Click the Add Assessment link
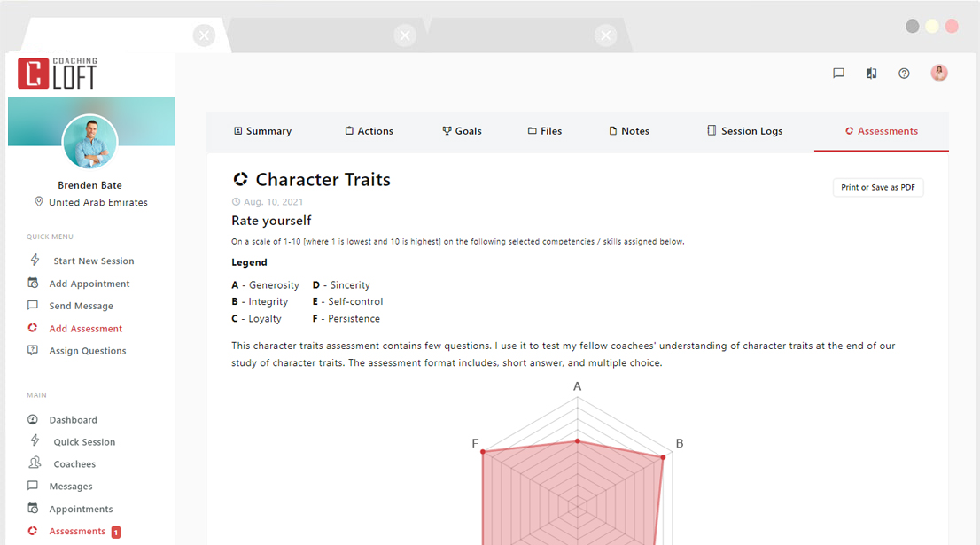Image resolution: width=980 pixels, height=545 pixels. 85,329
